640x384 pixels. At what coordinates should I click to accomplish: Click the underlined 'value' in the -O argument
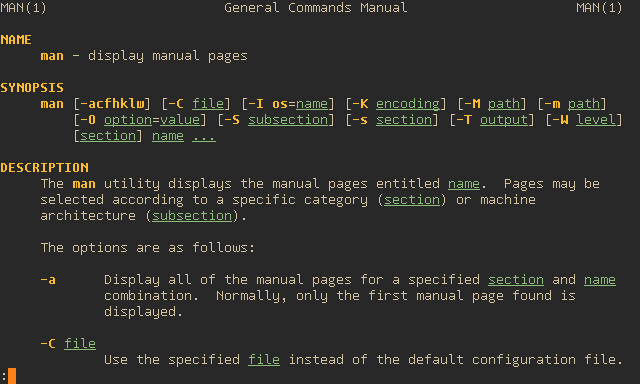(x=180, y=120)
